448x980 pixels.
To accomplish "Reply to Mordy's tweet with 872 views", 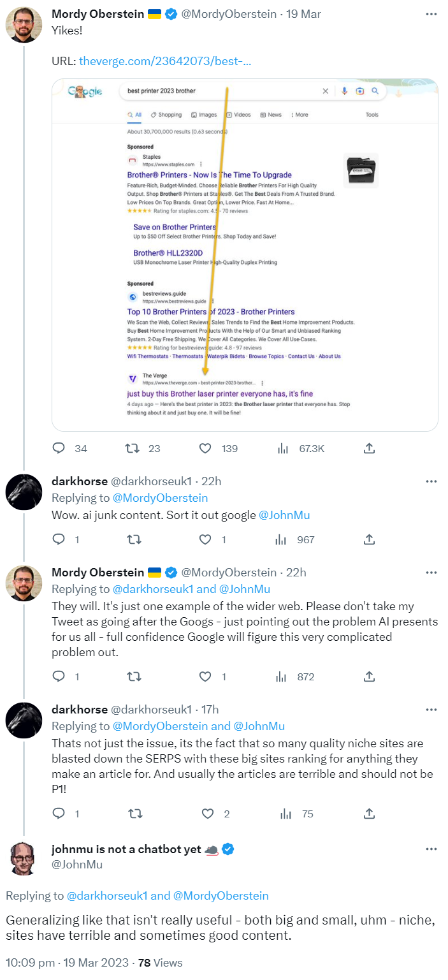I will click(59, 676).
